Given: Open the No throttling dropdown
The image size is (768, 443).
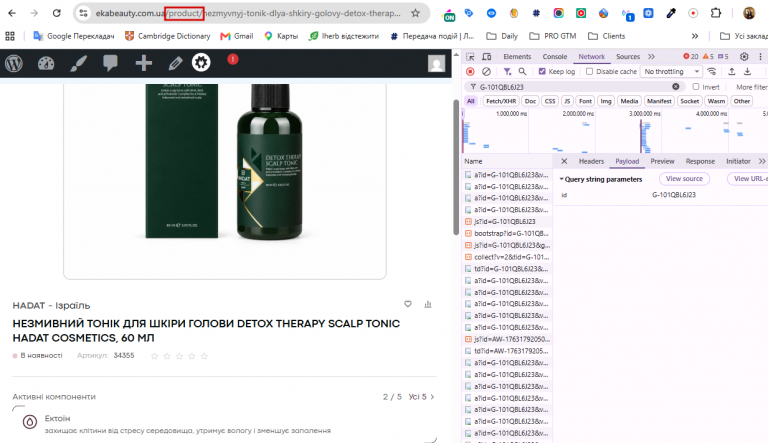Looking at the screenshot, I should click(x=671, y=72).
